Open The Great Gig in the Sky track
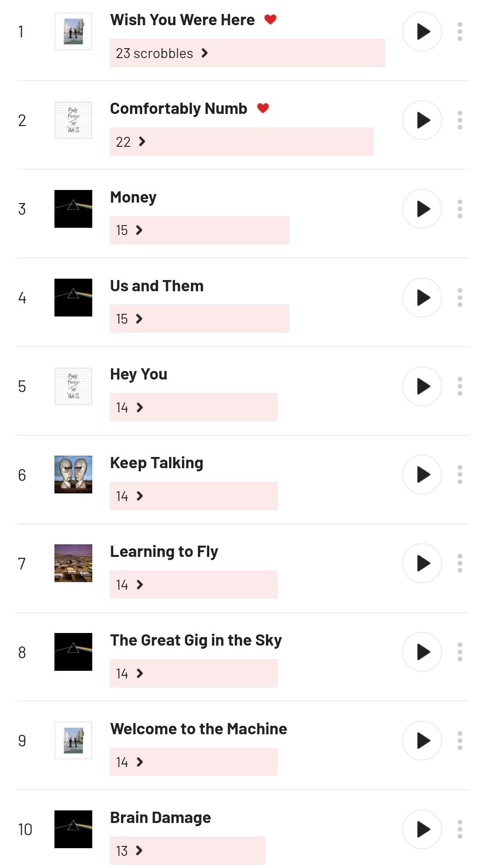The height and width of the screenshot is (868, 486). coord(196,640)
